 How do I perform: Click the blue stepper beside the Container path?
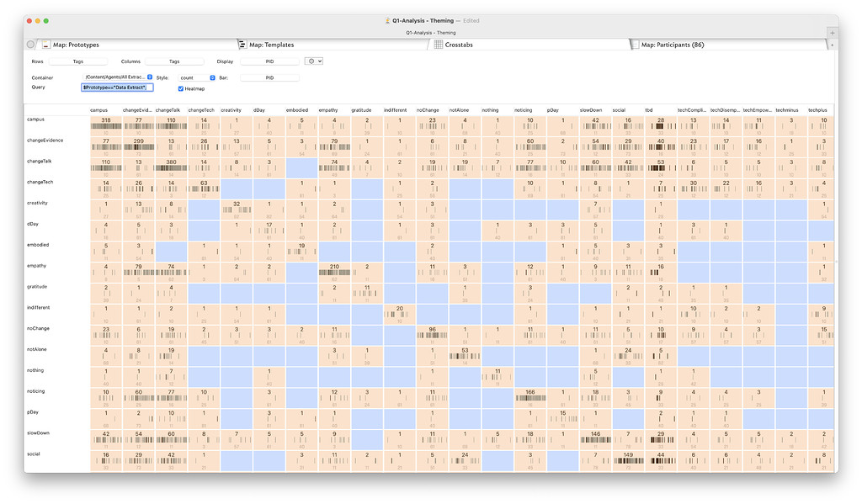151,77
